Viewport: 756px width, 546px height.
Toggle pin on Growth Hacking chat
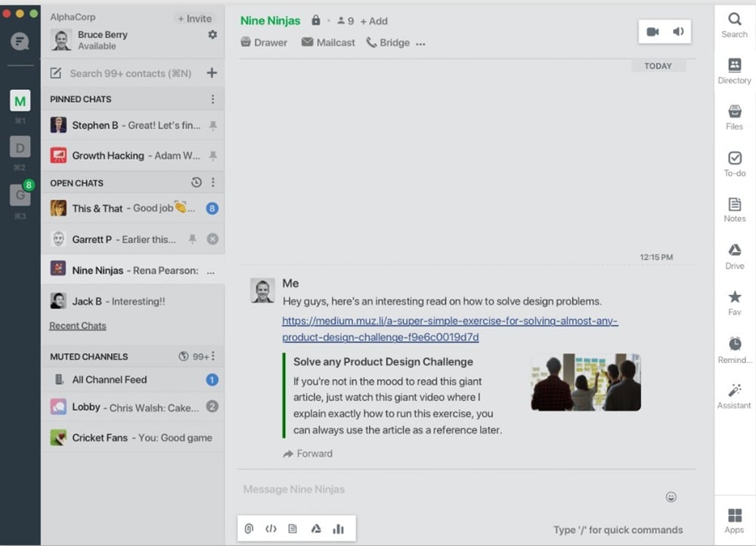212,155
